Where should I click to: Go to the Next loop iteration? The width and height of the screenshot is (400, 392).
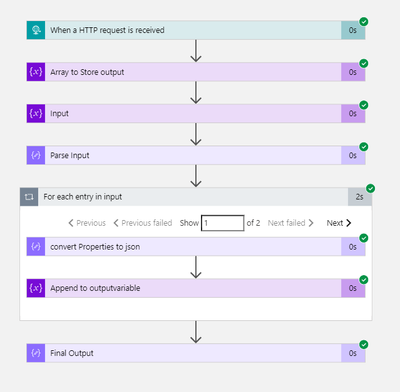pos(339,223)
